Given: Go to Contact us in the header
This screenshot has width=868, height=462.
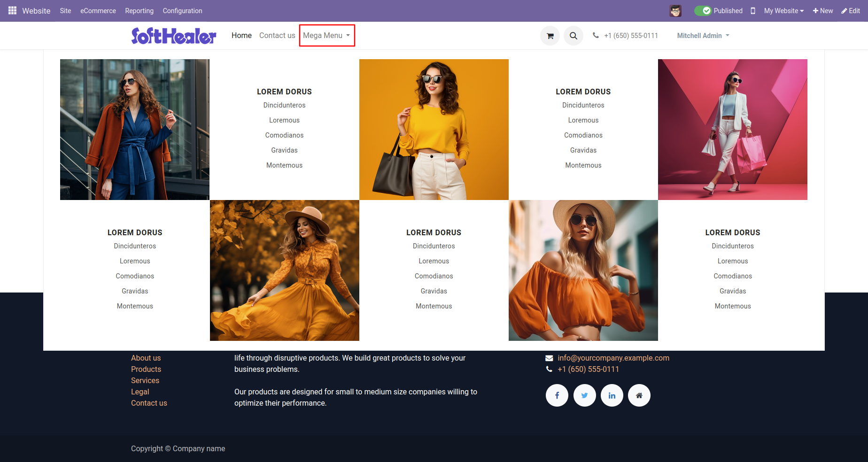Looking at the screenshot, I should [277, 35].
